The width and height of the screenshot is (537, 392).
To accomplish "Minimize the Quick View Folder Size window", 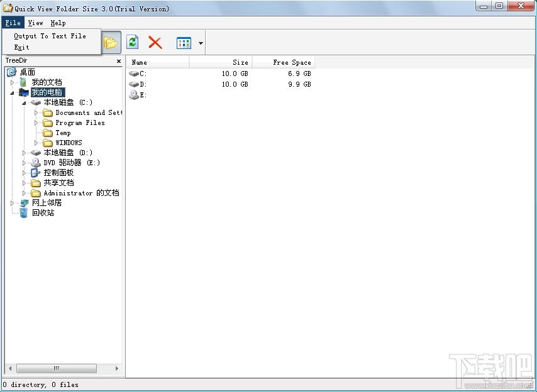I will pos(484,6).
